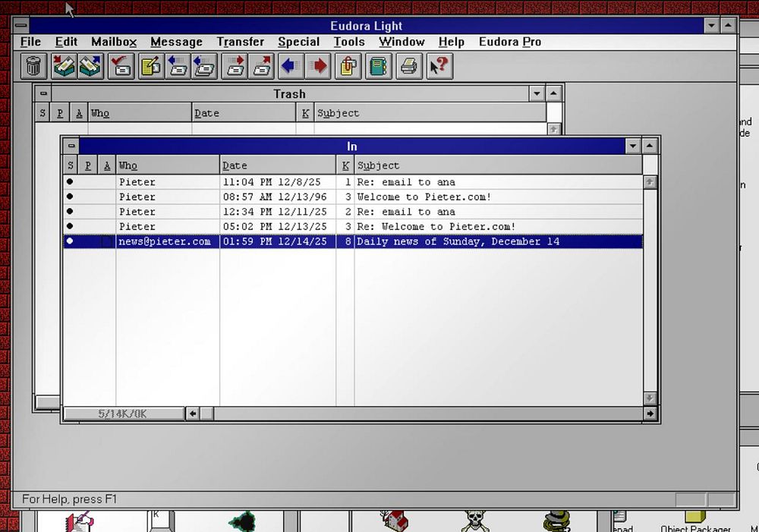Click the Attach file paperclip icon
Screen dimensions: 759x532
(x=349, y=66)
